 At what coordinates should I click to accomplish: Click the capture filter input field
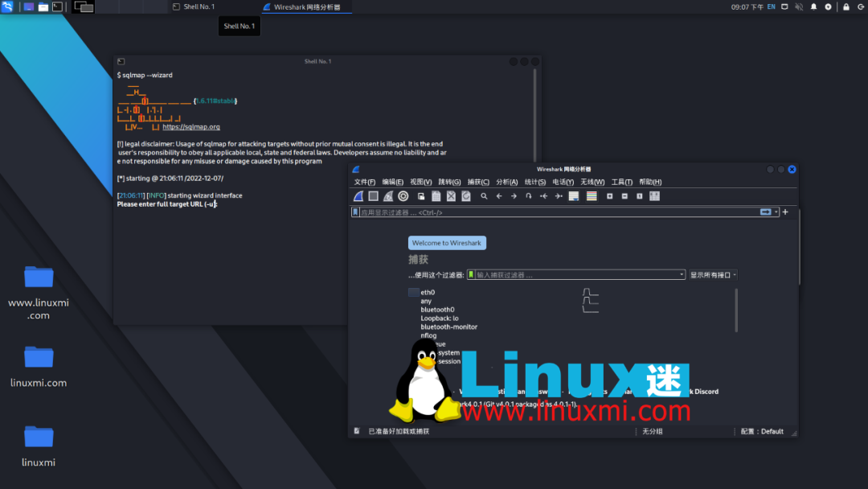[577, 275]
